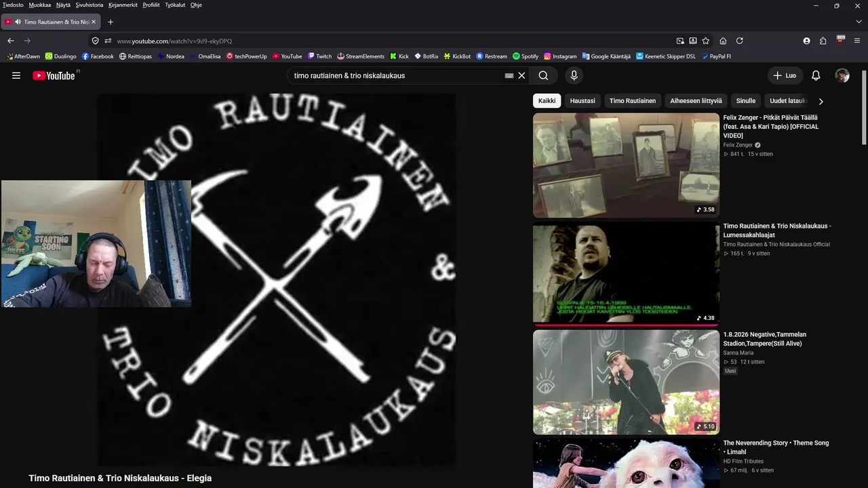Viewport: 868px width, 488px height.
Task: Select the Kaikki filter chip
Action: [x=547, y=101]
